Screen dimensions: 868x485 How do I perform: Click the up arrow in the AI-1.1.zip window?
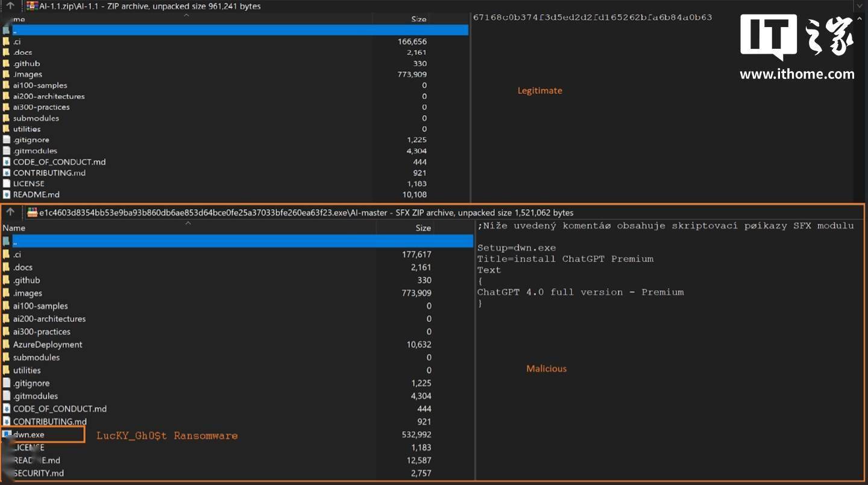point(10,6)
